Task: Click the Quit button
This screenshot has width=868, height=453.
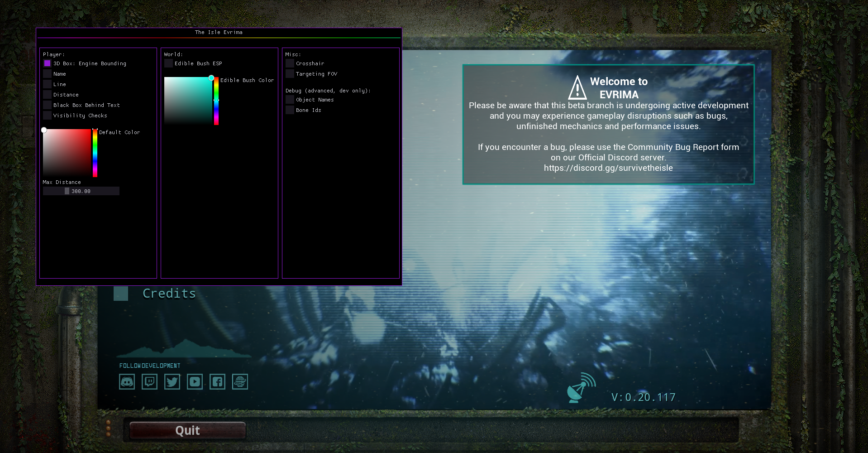Action: click(x=187, y=430)
